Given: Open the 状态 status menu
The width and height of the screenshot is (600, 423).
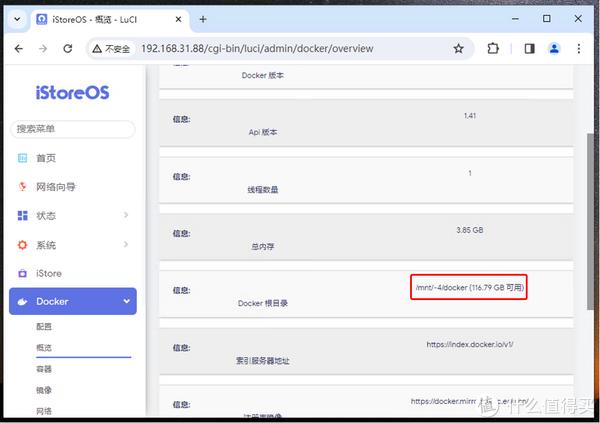Looking at the screenshot, I should (46, 216).
